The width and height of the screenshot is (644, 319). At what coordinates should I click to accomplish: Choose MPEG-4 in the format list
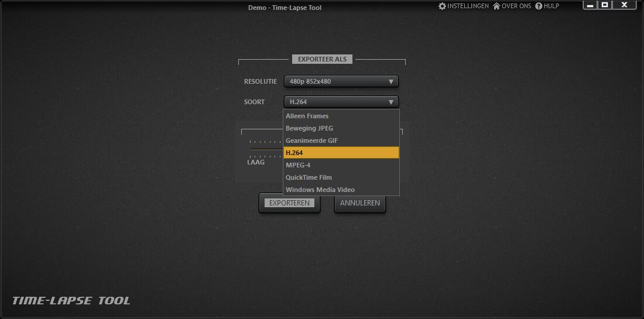[341, 165]
